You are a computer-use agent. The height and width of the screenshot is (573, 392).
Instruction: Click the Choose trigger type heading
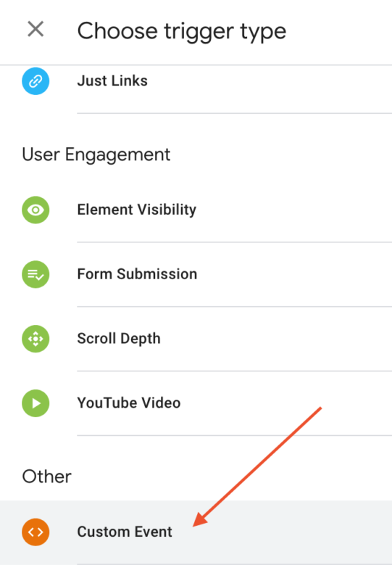point(182,31)
